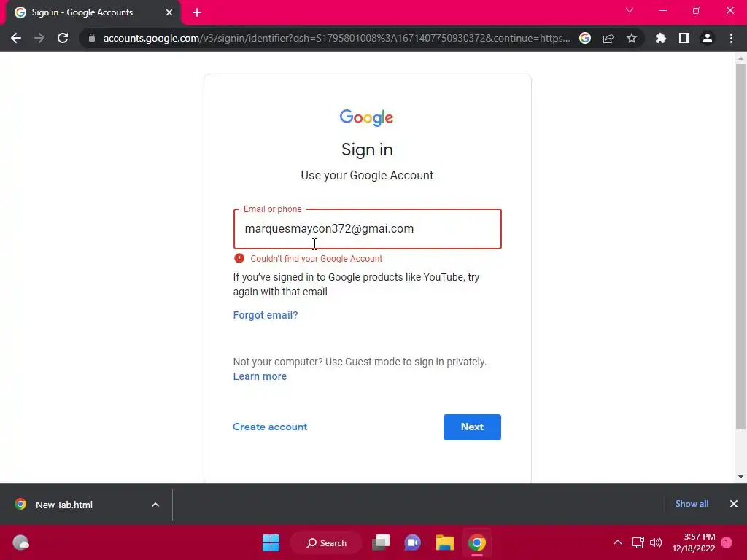
Task: Share this page icon
Action: 608,38
